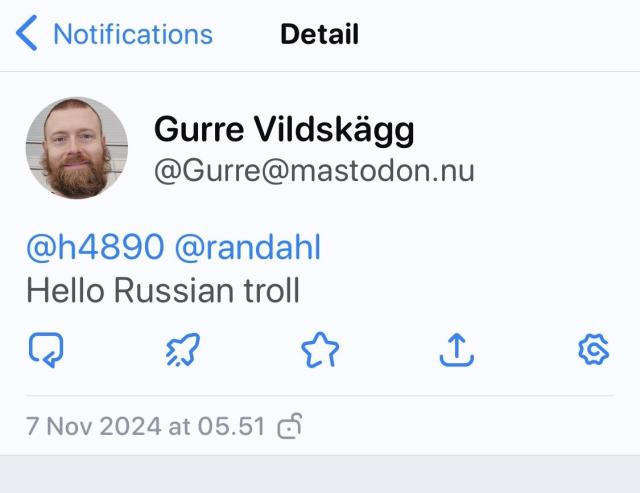The height and width of the screenshot is (493, 640).
Task: Go back to Notifications
Action: [133, 34]
